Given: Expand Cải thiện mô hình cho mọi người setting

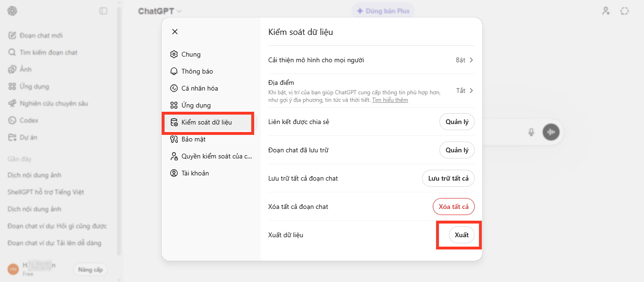Looking at the screenshot, I should (464, 60).
